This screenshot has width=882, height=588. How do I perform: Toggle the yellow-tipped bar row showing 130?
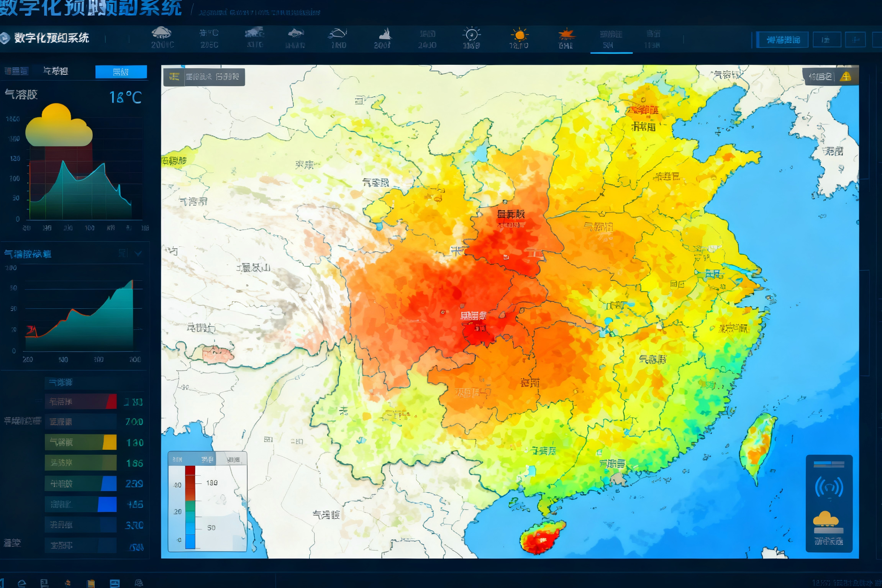click(80, 442)
